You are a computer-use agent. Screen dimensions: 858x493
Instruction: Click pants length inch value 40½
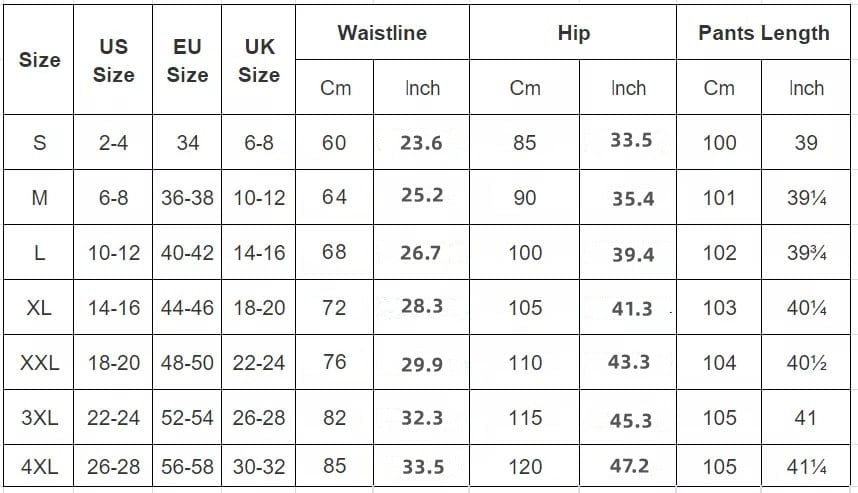(x=807, y=363)
